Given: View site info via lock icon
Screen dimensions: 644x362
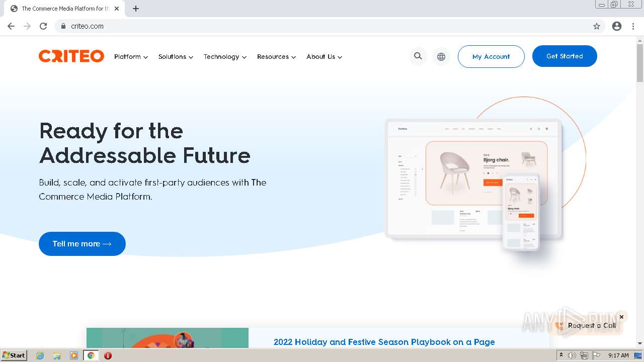Looking at the screenshot, I should pos(63,26).
